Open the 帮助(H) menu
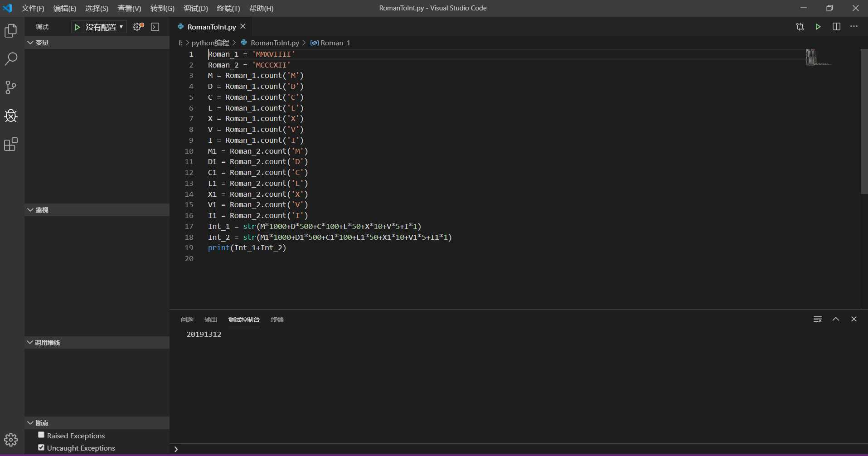The height and width of the screenshot is (456, 868). (262, 8)
